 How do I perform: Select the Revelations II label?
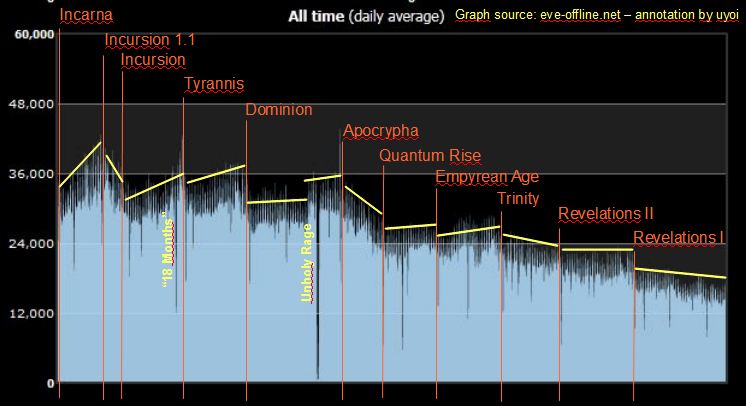click(606, 214)
